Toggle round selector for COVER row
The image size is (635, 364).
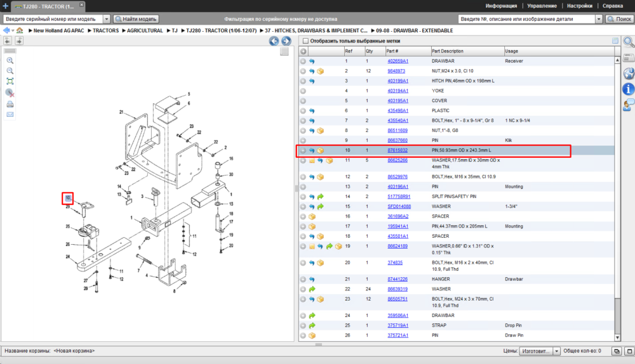(x=303, y=101)
